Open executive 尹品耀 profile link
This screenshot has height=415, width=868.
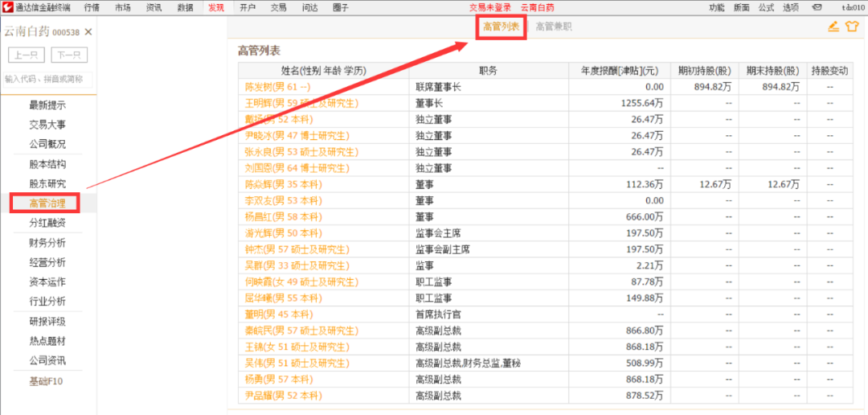(284, 397)
